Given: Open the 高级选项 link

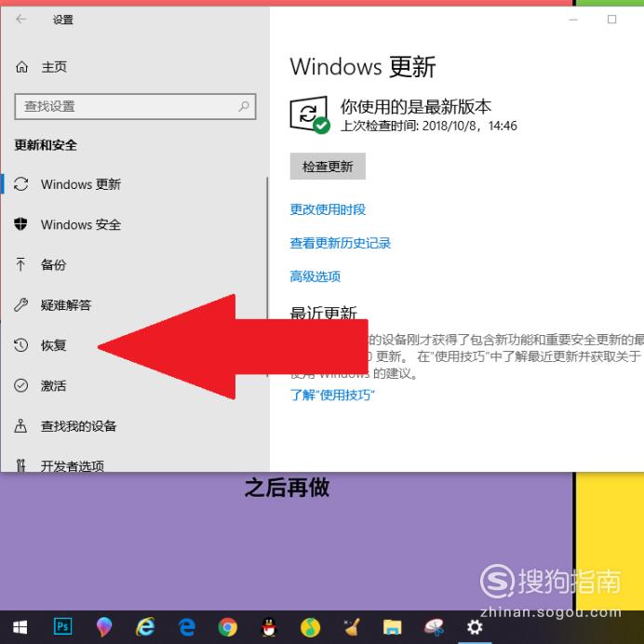Looking at the screenshot, I should tap(315, 276).
